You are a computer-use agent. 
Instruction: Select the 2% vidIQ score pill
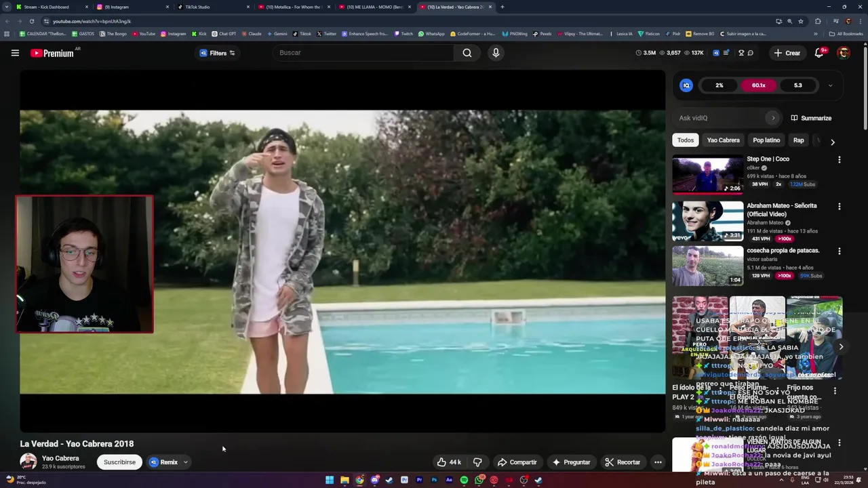pos(719,85)
